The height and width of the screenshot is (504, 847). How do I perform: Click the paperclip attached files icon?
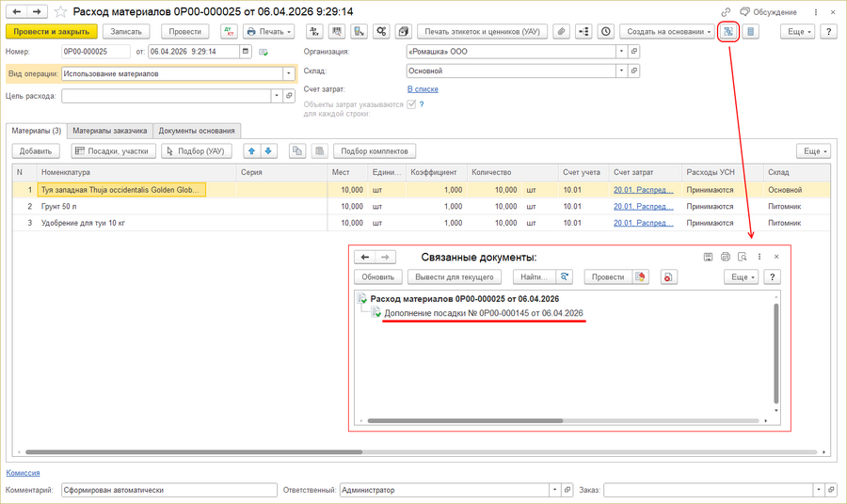click(561, 31)
